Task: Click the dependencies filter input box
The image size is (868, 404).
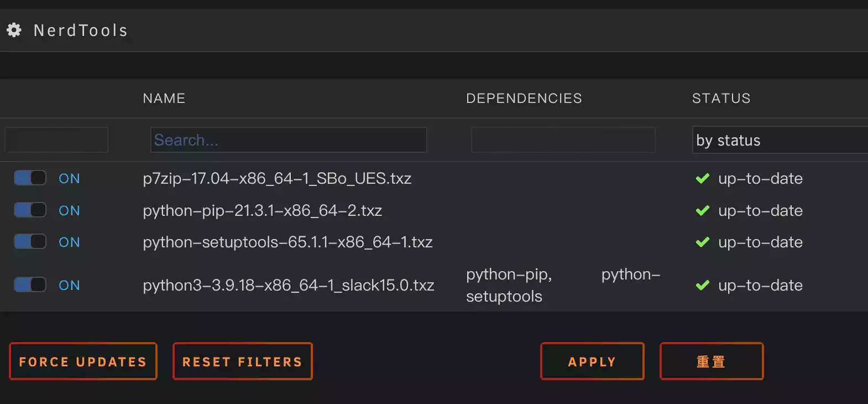Action: [x=563, y=140]
